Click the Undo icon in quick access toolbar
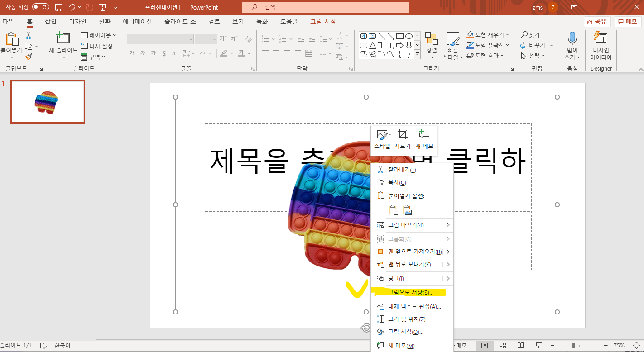The height and width of the screenshot is (352, 644). [72, 7]
